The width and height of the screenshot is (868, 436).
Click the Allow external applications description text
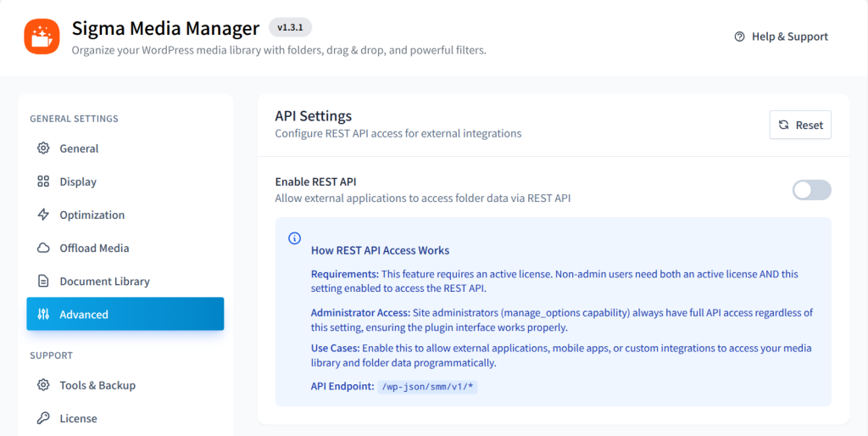pyautogui.click(x=422, y=198)
